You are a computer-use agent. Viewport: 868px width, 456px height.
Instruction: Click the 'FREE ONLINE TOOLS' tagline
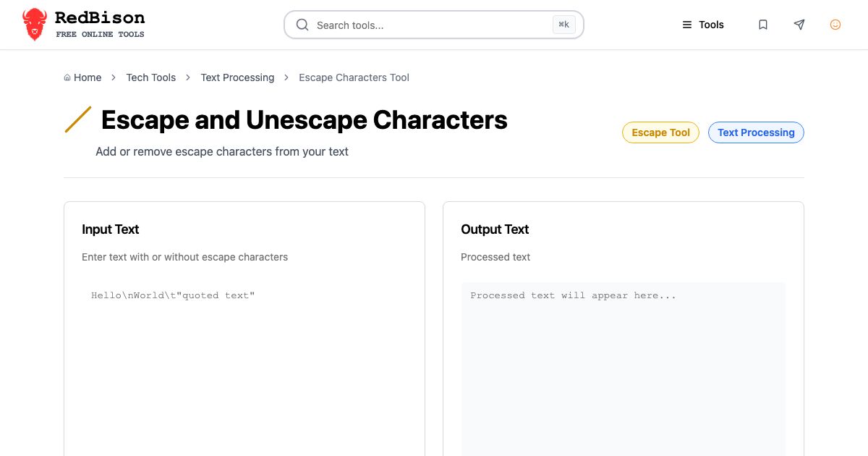click(x=100, y=34)
